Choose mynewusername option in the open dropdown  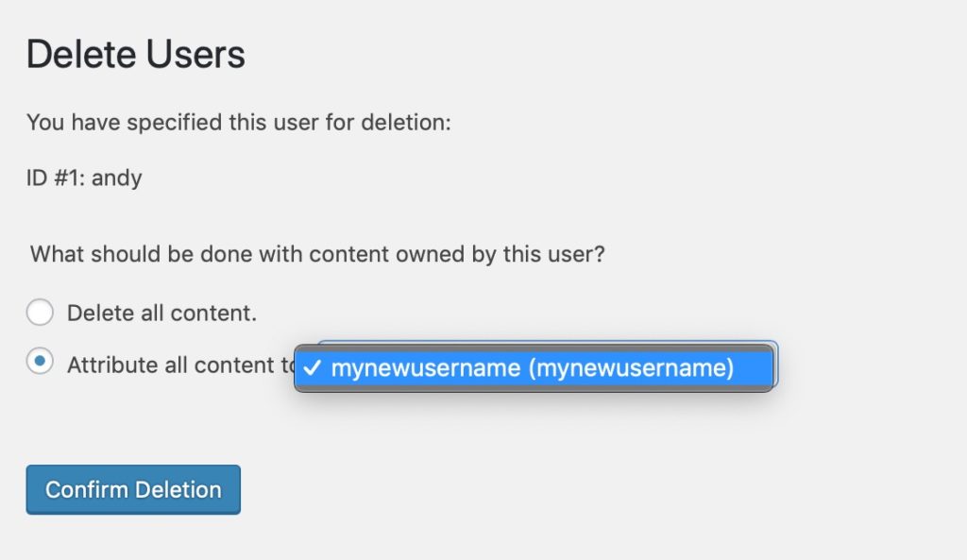534,367
